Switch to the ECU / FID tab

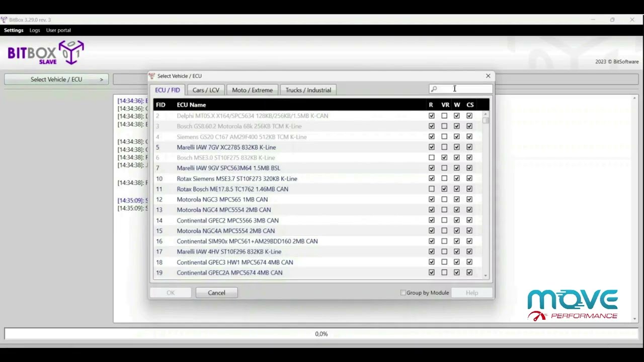click(x=168, y=90)
